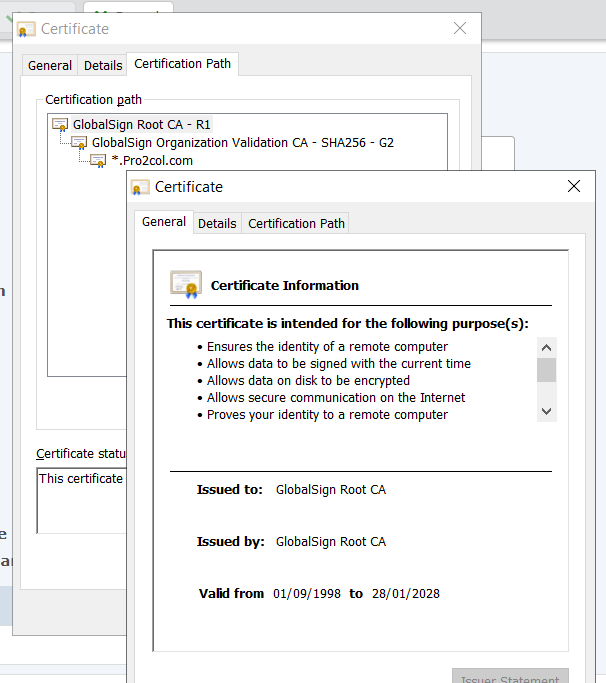
Task: Switch to the Details tab in the front Certificate window
Action: pos(217,223)
